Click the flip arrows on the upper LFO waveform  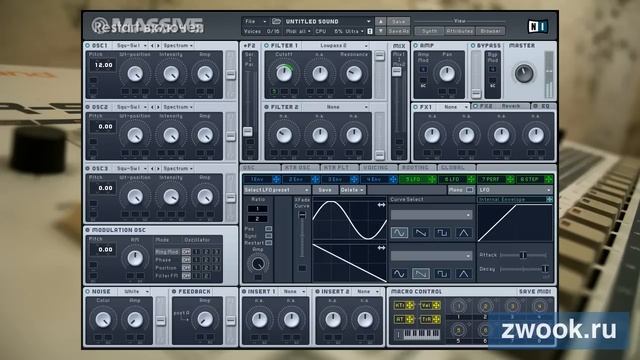(x=381, y=205)
